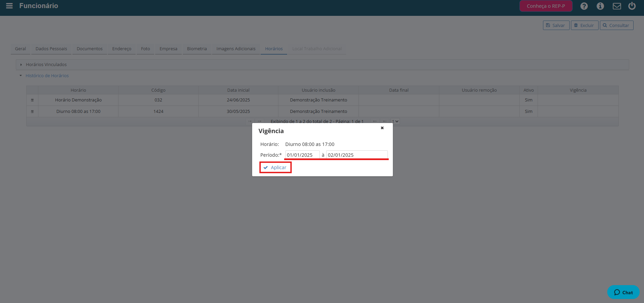
Task: Click the period end date field 02/01/2025
Action: click(357, 155)
